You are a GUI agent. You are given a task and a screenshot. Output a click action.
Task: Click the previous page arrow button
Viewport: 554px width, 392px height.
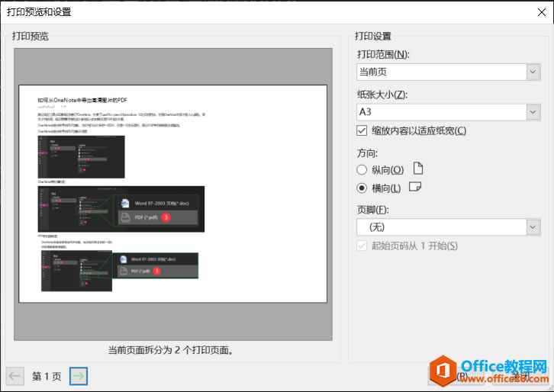coord(15,376)
